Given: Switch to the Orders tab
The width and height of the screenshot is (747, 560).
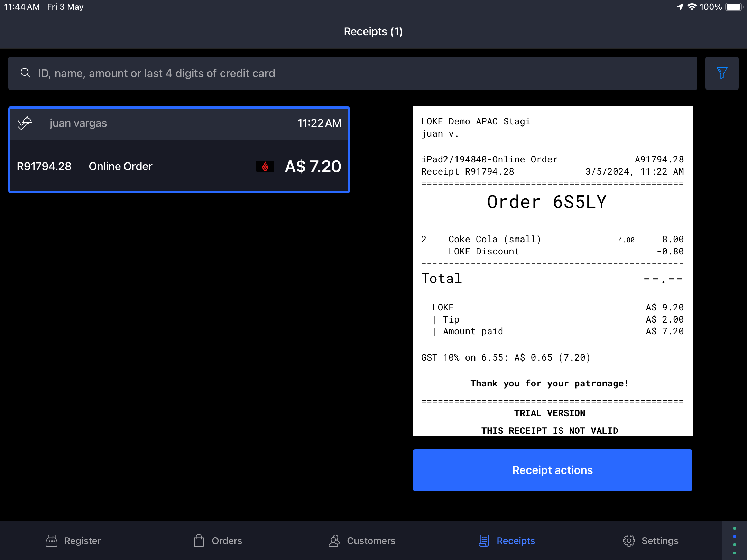Looking at the screenshot, I should [218, 541].
